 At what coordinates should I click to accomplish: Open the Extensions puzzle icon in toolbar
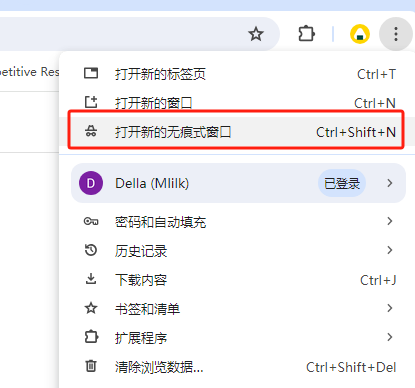306,34
